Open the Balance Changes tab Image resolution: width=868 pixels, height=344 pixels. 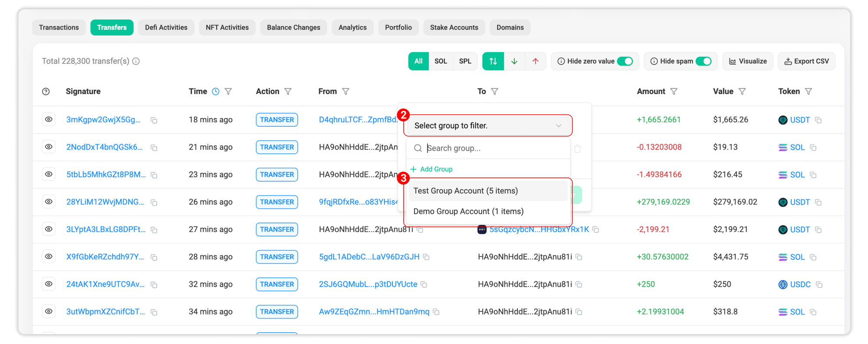(x=293, y=27)
